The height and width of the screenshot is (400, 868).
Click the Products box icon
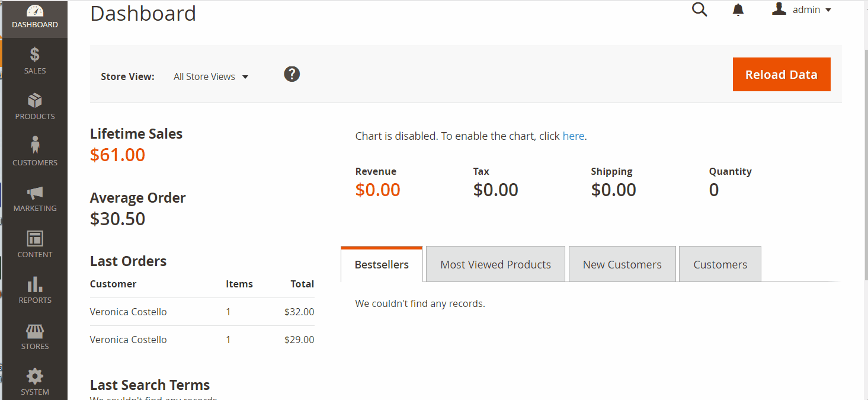click(x=35, y=101)
